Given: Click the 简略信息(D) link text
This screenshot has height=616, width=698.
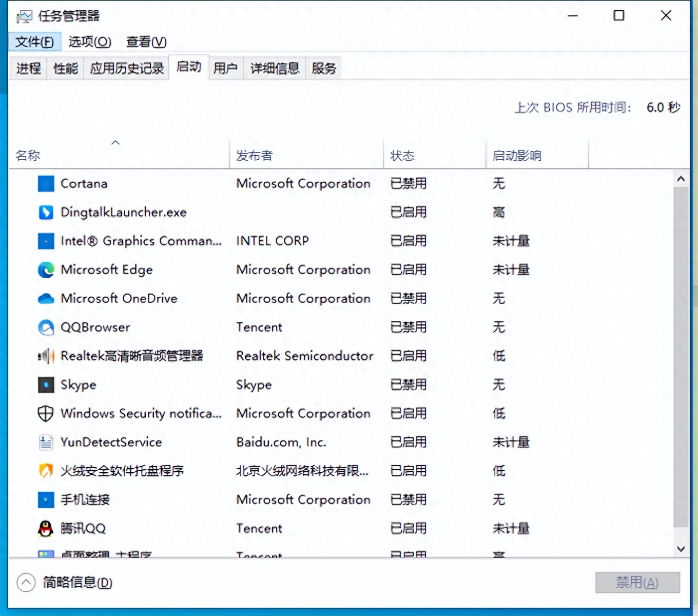Looking at the screenshot, I should (77, 583).
